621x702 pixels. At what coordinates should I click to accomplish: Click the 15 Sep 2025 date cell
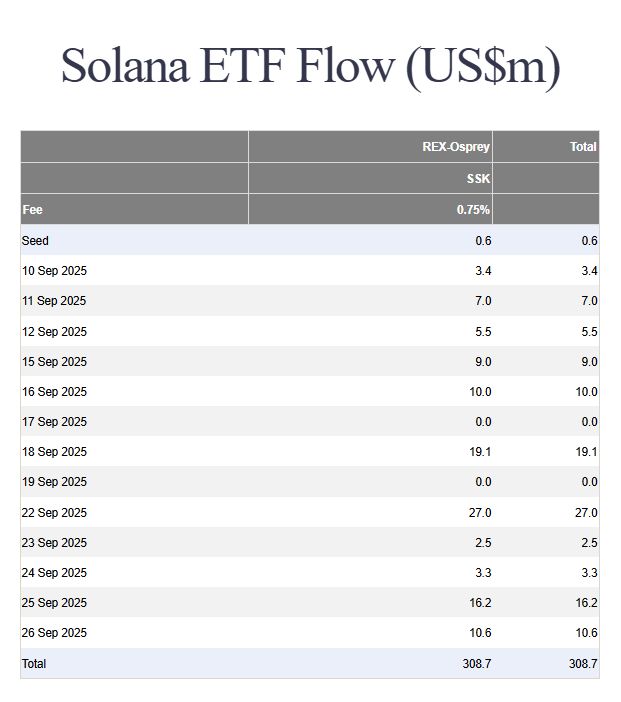54,362
